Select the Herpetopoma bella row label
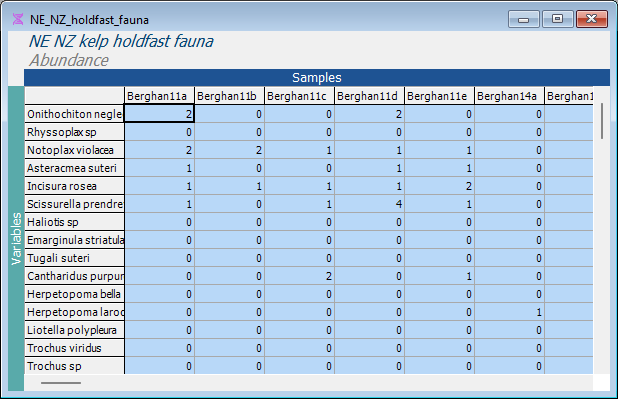This screenshot has height=399, width=618. point(74,294)
